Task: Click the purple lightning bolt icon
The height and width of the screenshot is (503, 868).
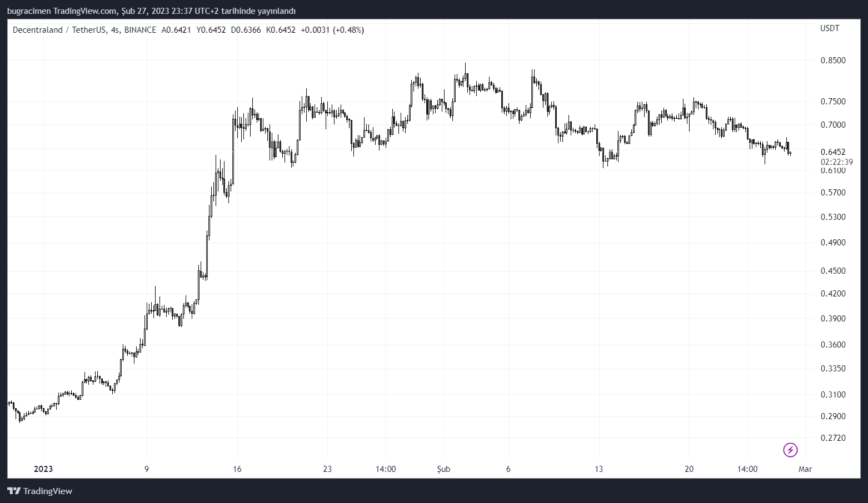Action: click(790, 450)
